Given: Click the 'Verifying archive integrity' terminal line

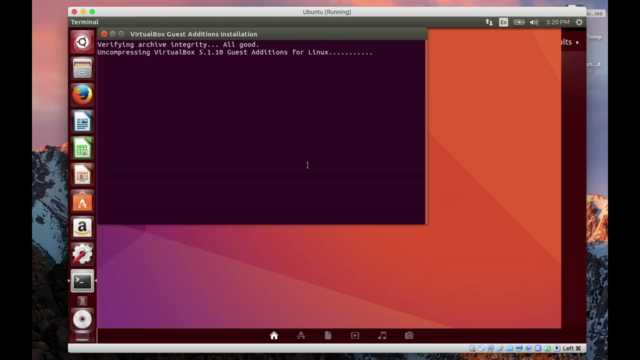Looking at the screenshot, I should point(178,44).
